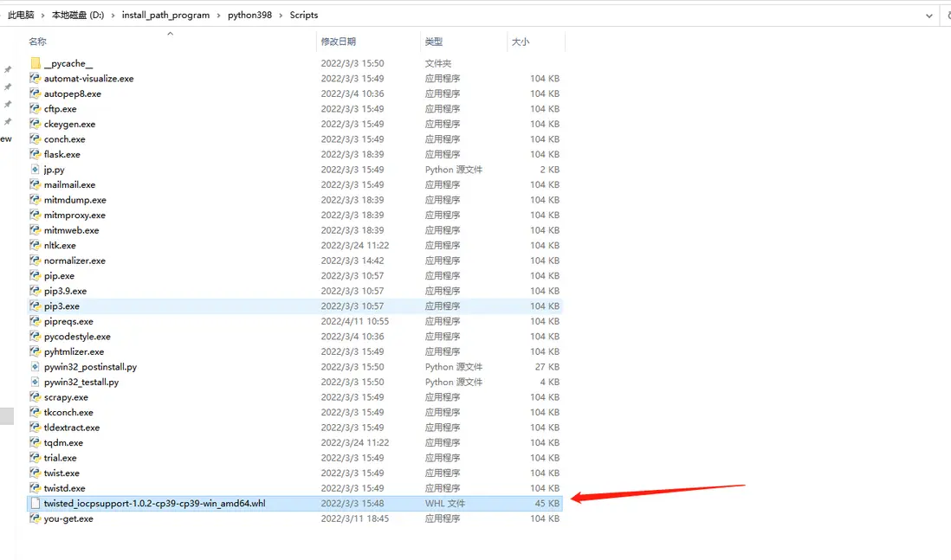This screenshot has width=951, height=560.
Task: Click the 2 KB size cell
Action: pyautogui.click(x=549, y=169)
